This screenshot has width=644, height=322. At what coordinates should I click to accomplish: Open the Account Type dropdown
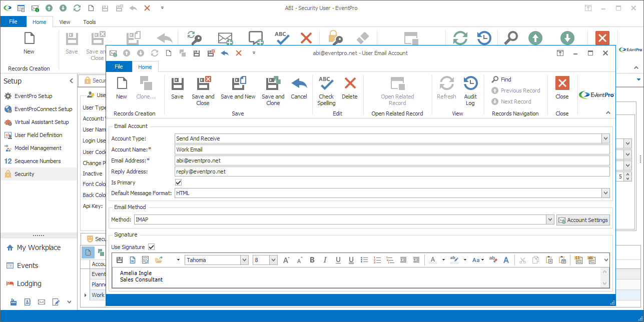click(605, 138)
